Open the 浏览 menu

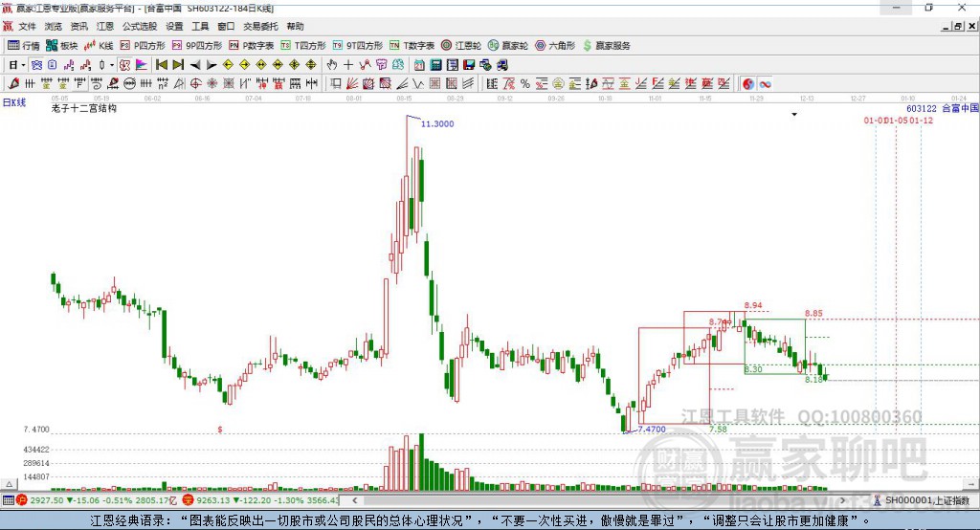pos(54,26)
